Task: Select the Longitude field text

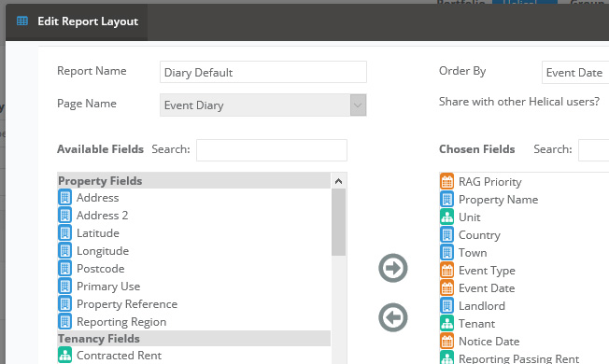Action: click(103, 251)
